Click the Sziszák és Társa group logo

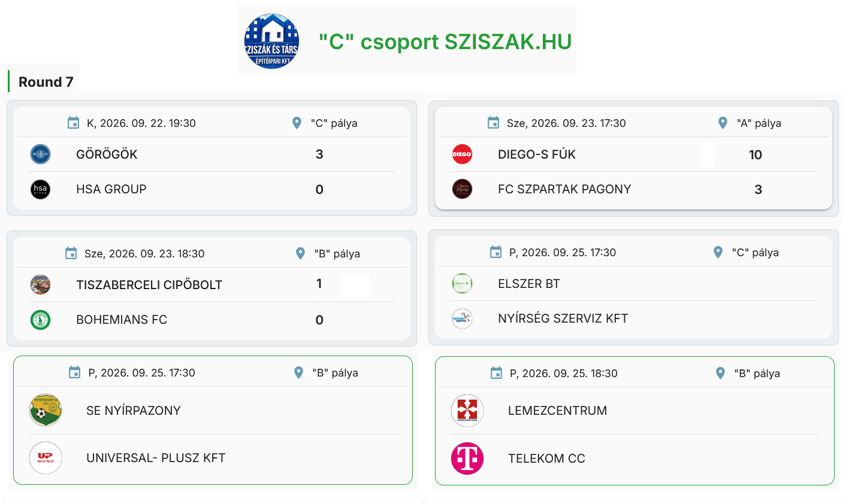[271, 41]
